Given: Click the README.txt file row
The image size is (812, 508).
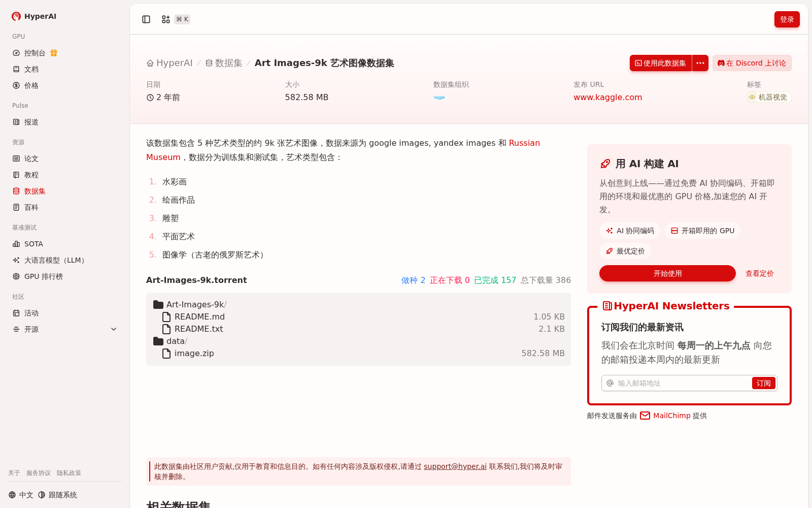Looking at the screenshot, I should [359, 329].
